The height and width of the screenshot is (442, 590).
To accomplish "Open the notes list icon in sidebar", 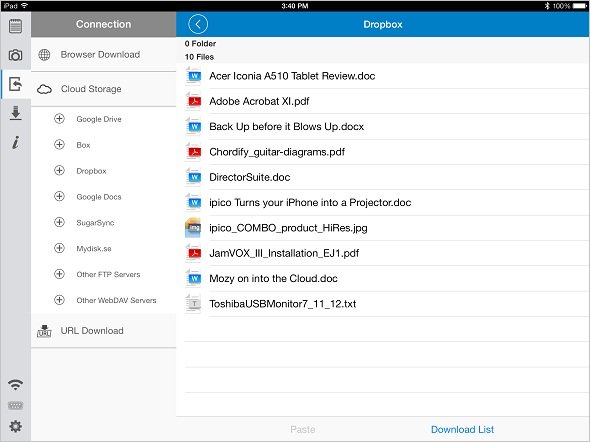I will tap(15, 26).
